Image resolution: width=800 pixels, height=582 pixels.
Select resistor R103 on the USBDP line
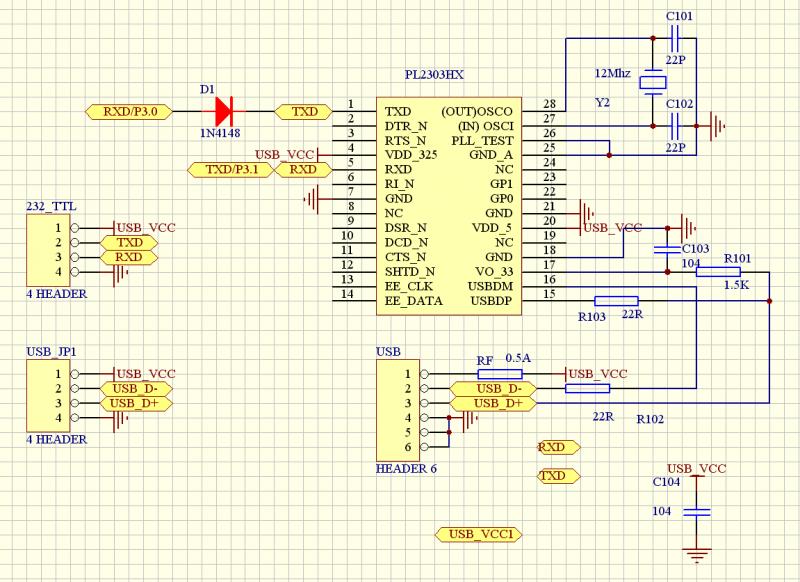[616, 300]
